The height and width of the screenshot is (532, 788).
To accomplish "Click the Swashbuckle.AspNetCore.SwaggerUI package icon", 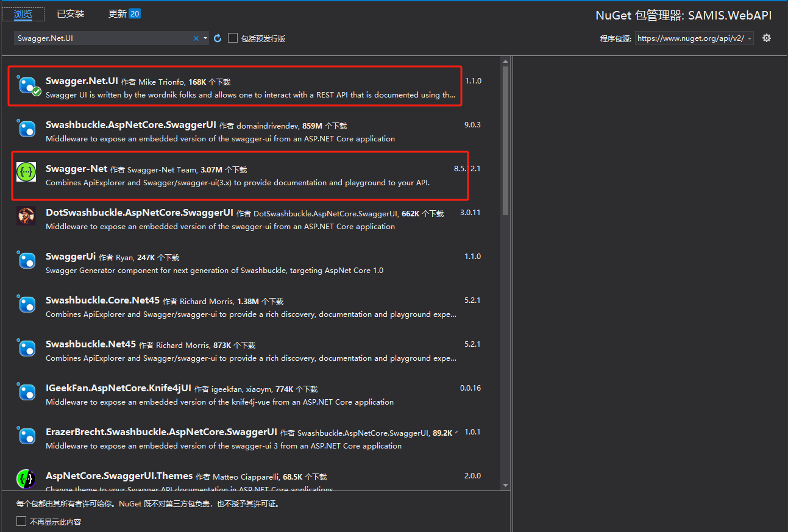I will [x=26, y=129].
